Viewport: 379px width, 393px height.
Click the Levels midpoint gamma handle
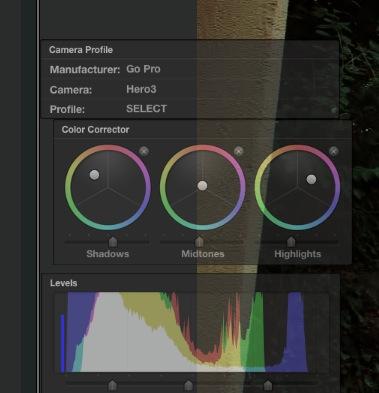click(189, 386)
